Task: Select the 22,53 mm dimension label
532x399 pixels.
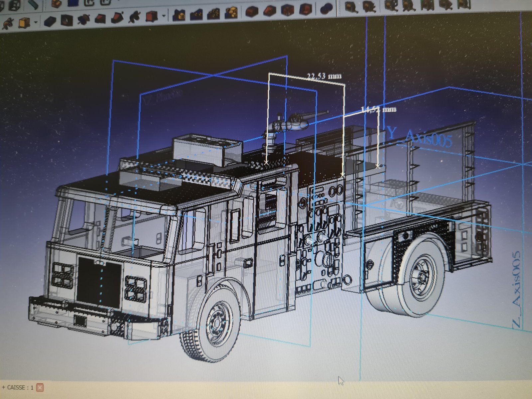Action: coord(324,76)
